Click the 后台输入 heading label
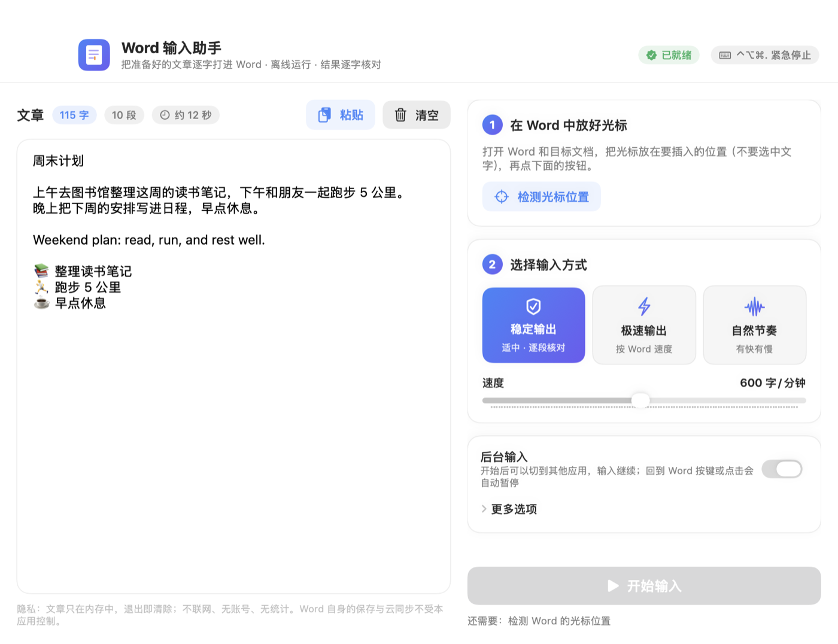838x644 pixels. tap(504, 457)
